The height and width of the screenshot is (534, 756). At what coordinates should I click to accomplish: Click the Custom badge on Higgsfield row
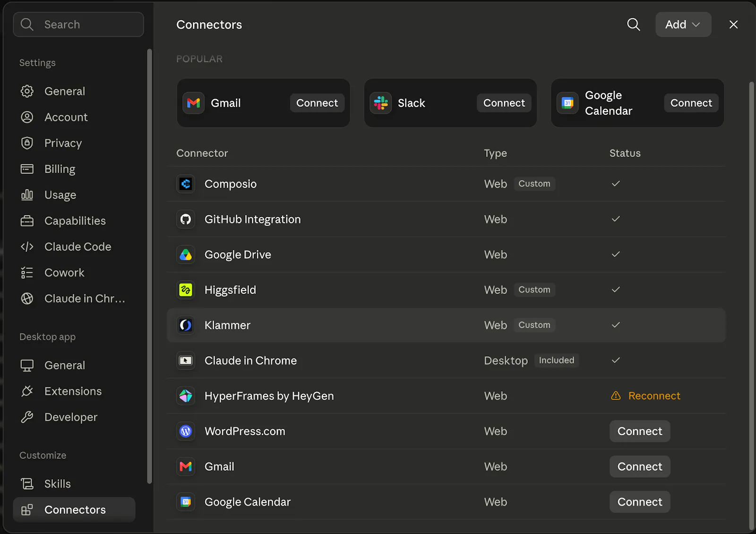click(534, 290)
